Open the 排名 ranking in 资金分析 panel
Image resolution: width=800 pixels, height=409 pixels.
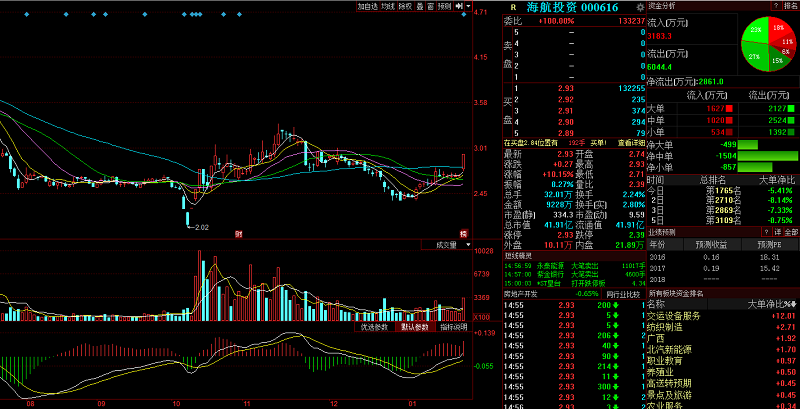pos(791,6)
